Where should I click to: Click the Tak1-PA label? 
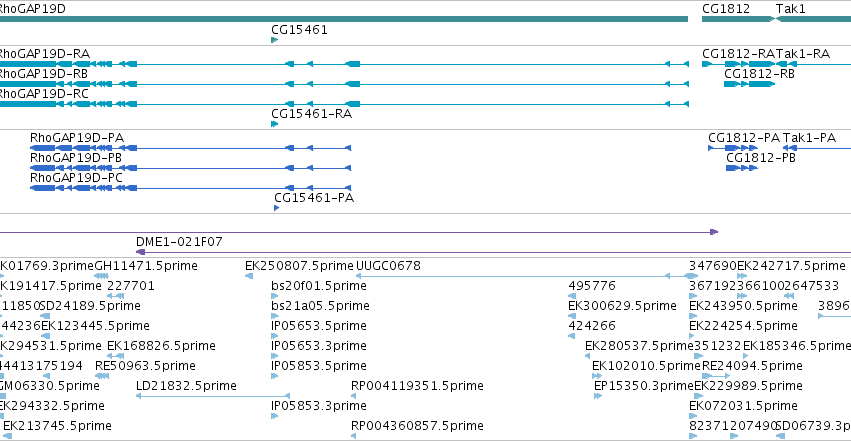809,138
